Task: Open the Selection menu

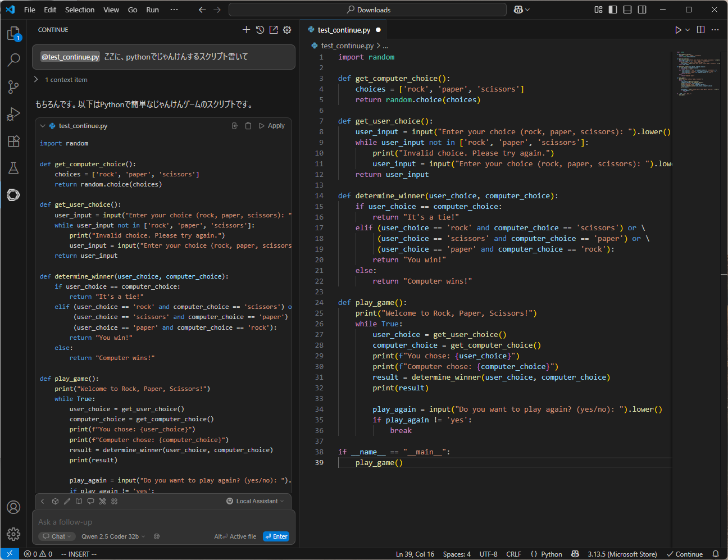Action: tap(79, 10)
